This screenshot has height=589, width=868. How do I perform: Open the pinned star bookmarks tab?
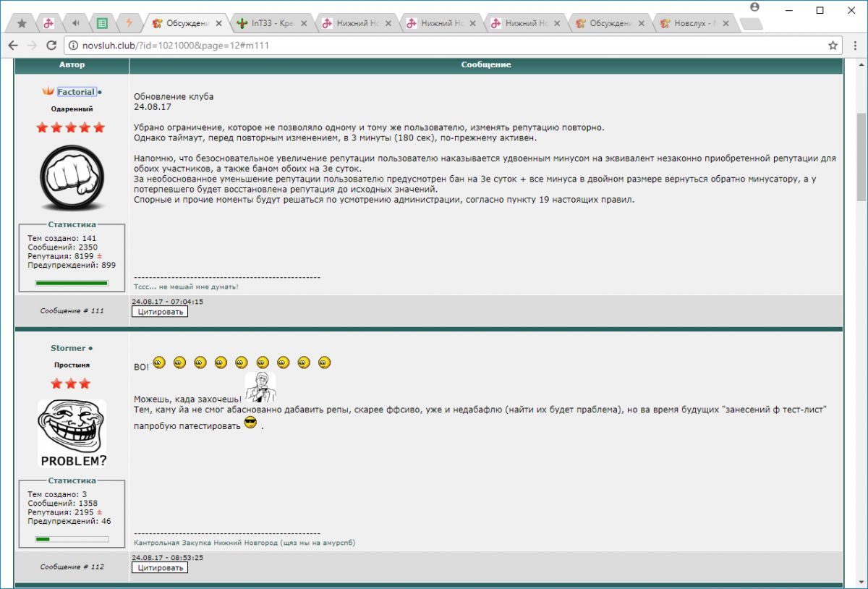[22, 23]
